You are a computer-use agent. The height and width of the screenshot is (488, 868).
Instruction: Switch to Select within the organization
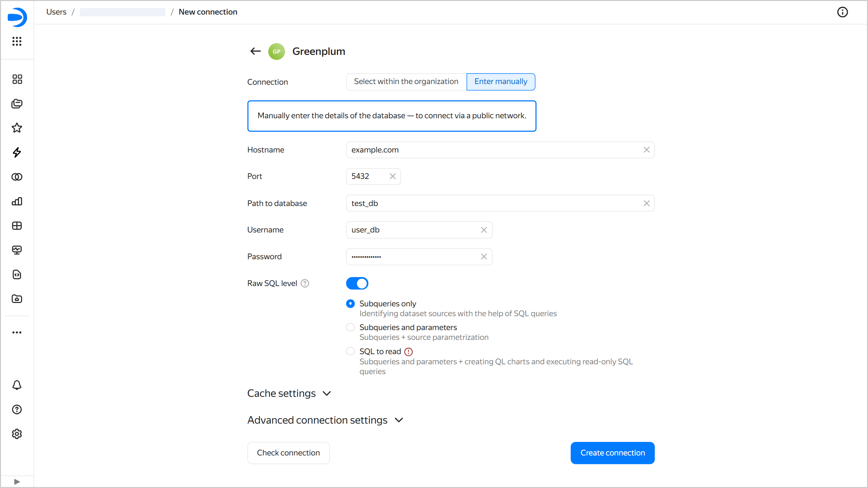(x=406, y=82)
